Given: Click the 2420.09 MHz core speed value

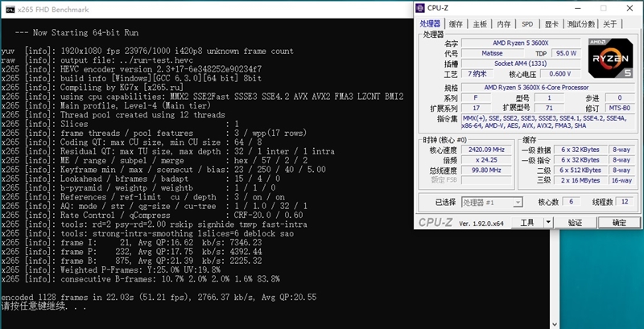Looking at the screenshot, I should 486,150.
